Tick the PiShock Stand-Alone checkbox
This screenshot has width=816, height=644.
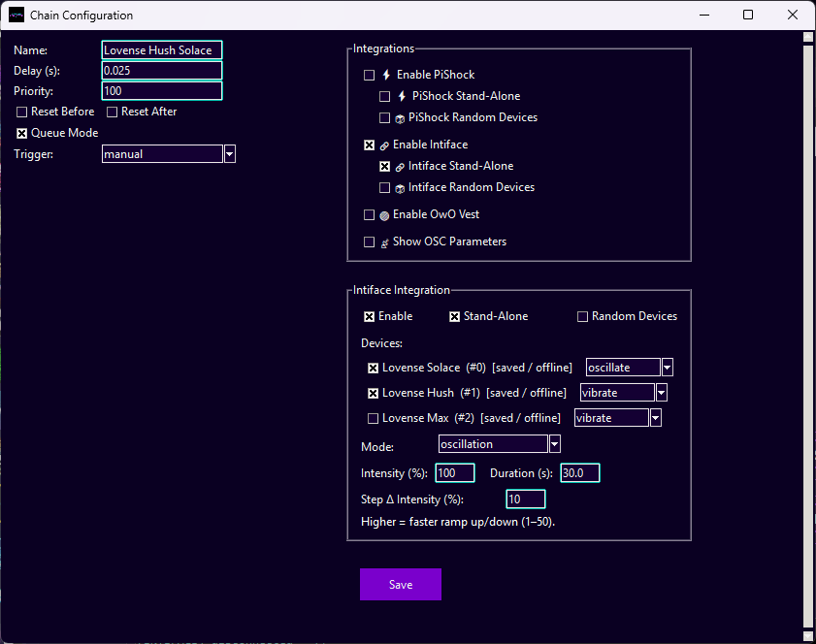coord(384,97)
